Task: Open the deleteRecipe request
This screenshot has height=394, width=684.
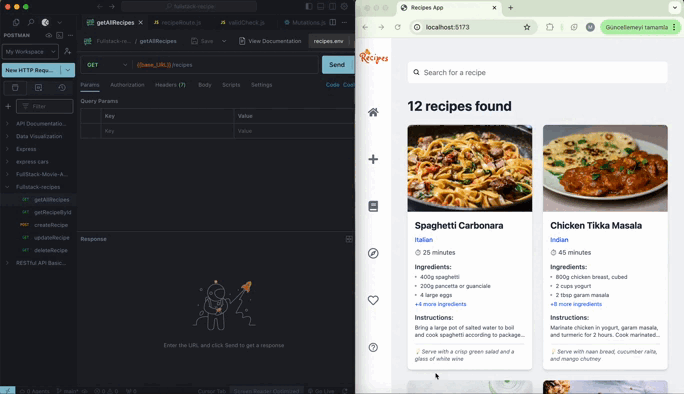Action: pos(51,250)
